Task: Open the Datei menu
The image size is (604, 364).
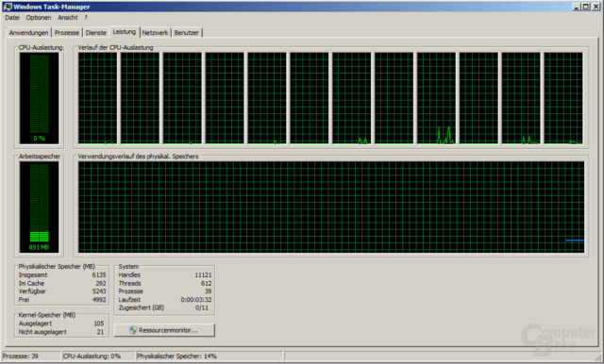Action: coord(12,18)
